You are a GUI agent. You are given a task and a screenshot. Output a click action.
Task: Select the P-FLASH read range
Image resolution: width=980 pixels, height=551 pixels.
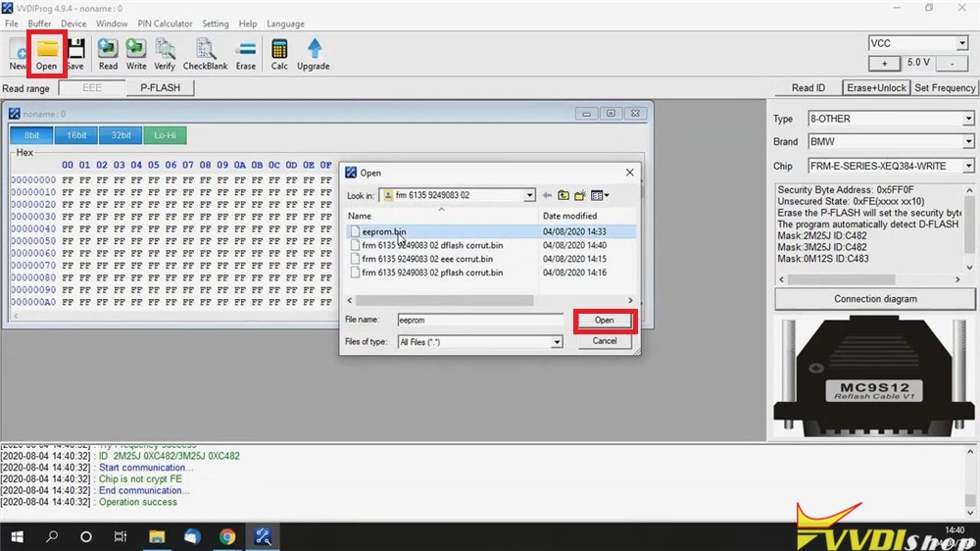click(x=160, y=88)
